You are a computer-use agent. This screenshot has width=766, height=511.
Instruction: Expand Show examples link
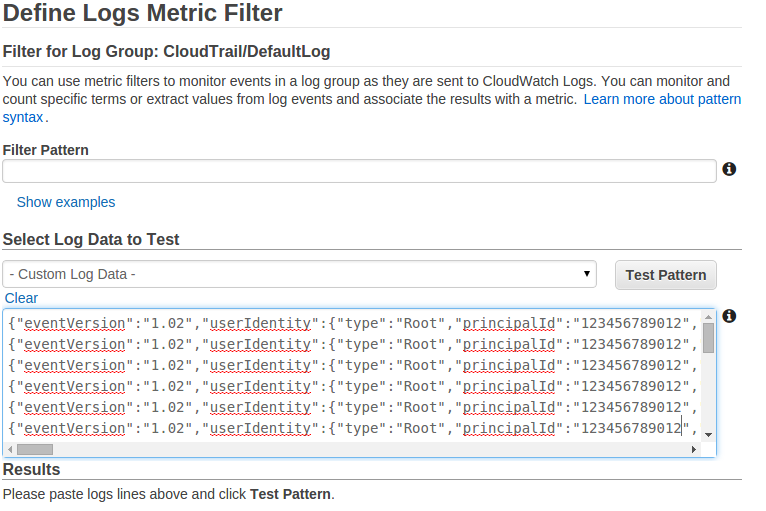coord(66,202)
